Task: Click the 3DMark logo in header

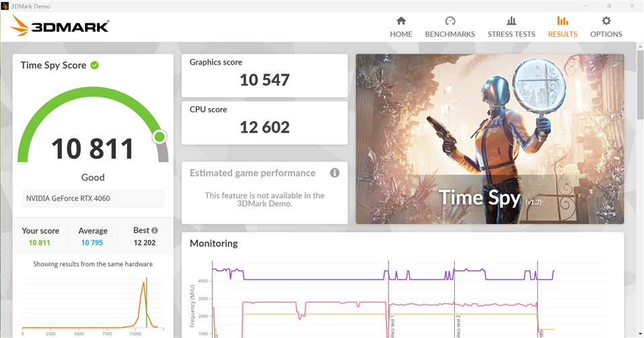Action: click(x=60, y=25)
